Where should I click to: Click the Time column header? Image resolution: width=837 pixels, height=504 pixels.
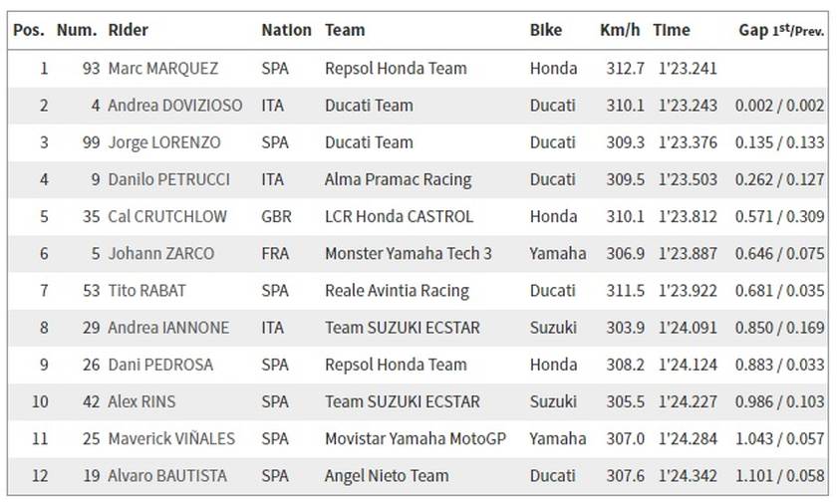671,30
